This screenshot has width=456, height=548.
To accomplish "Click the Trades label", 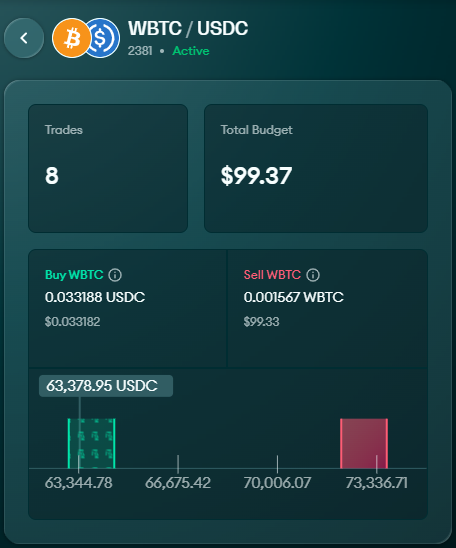I will pos(64,130).
